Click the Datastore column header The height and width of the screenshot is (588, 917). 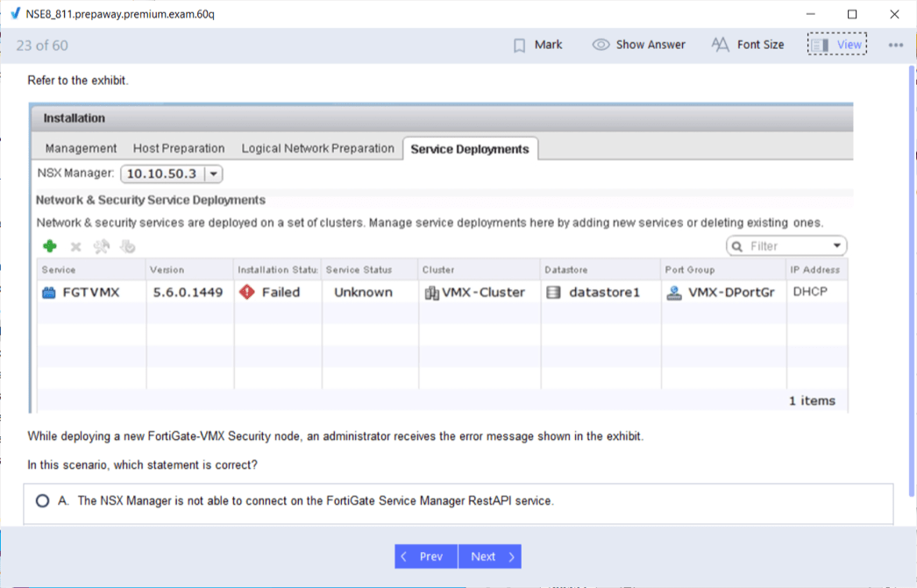601,269
